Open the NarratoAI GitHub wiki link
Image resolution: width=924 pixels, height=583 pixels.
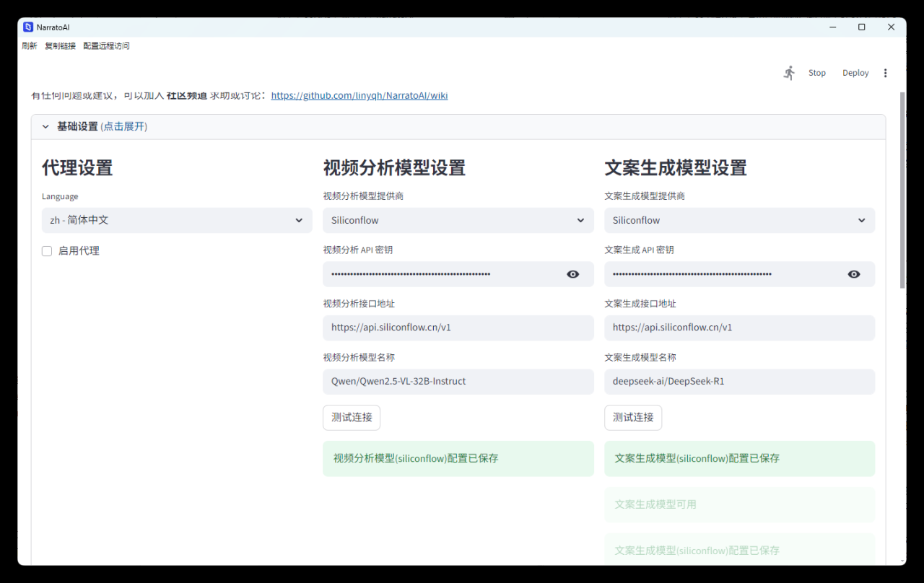point(359,95)
